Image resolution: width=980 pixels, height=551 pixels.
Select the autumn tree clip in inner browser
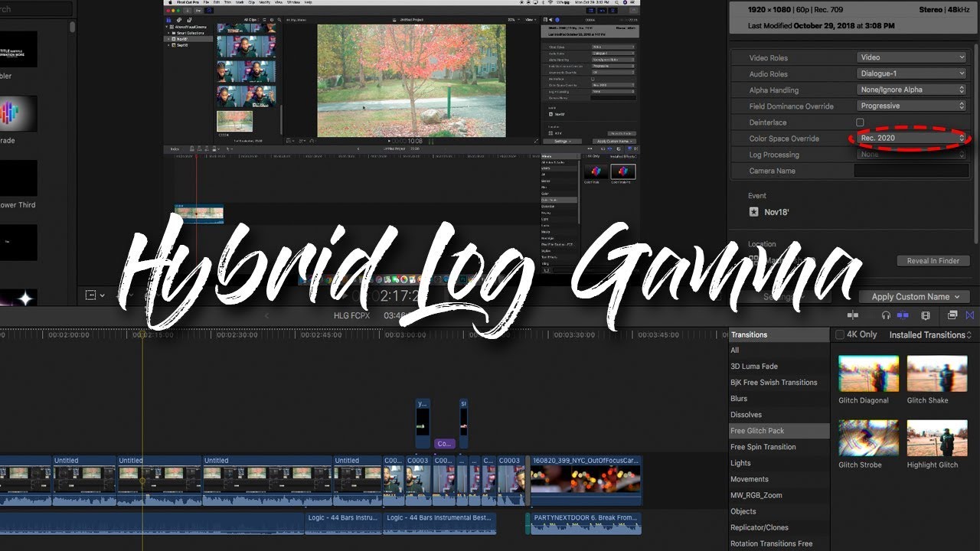click(234, 121)
